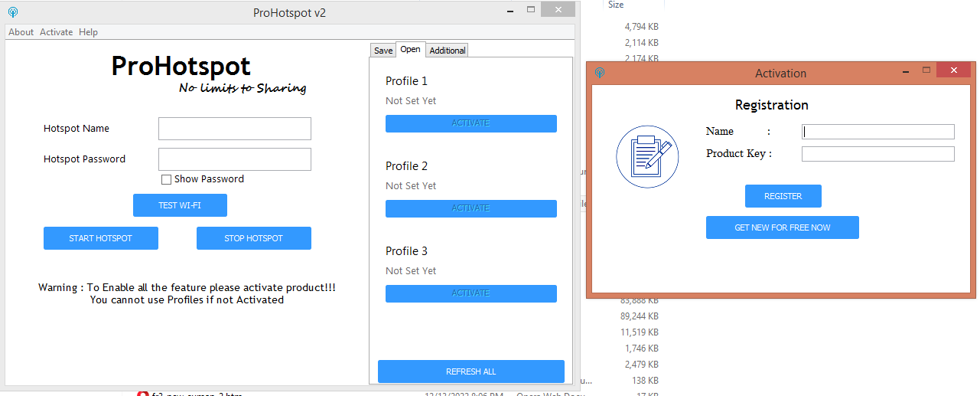This screenshot has width=980, height=396.
Task: Switch to the Save tab
Action: [x=383, y=51]
